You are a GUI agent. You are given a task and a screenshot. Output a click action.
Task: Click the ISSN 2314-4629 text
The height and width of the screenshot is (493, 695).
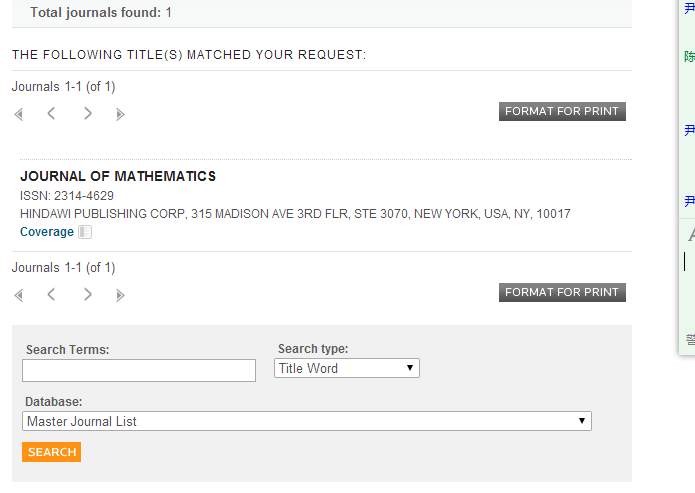[67, 196]
